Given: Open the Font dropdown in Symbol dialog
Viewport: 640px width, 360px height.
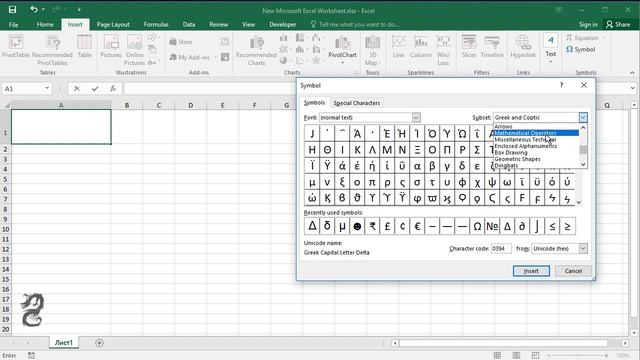Looking at the screenshot, I should coord(416,118).
